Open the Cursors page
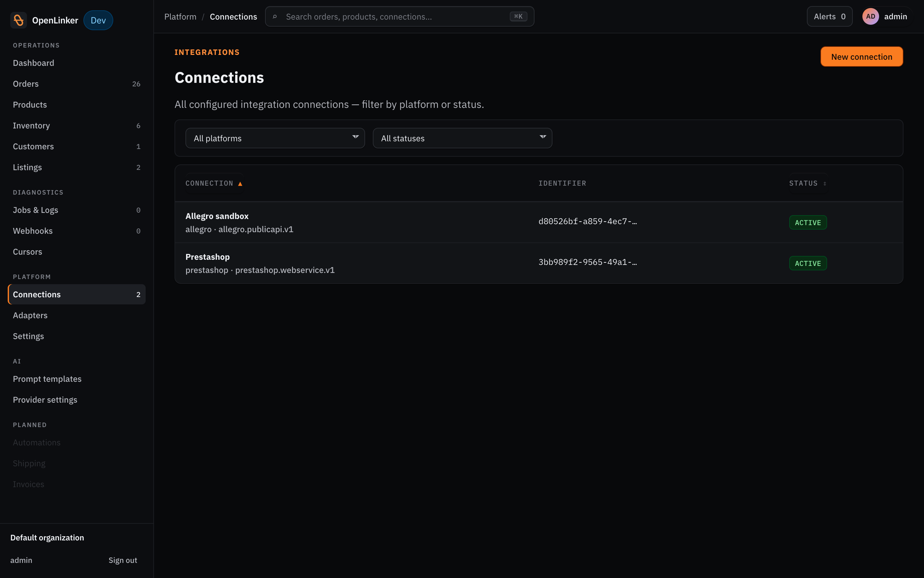This screenshot has height=578, width=924. [x=76, y=252]
